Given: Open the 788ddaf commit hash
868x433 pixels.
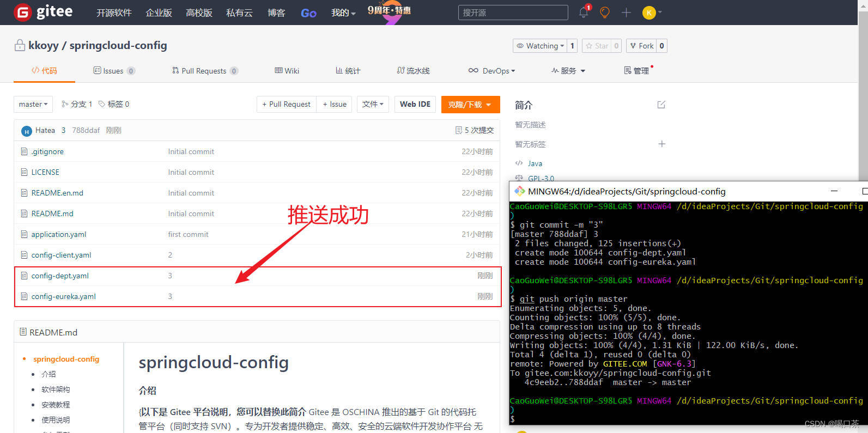Looking at the screenshot, I should click(86, 130).
